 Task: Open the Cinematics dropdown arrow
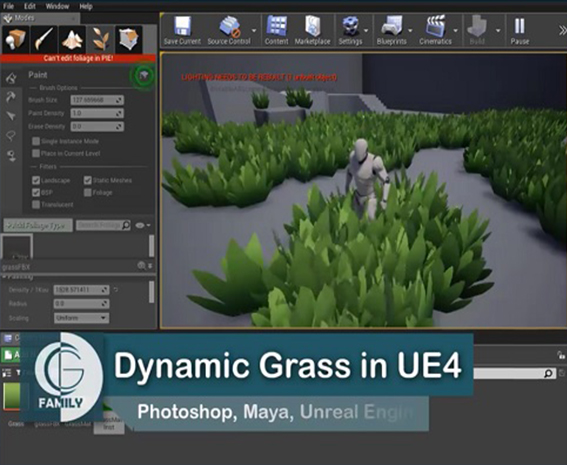tap(456, 31)
